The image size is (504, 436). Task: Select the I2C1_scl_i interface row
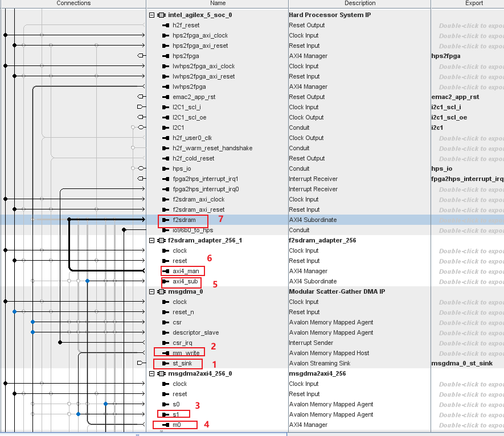coord(186,108)
